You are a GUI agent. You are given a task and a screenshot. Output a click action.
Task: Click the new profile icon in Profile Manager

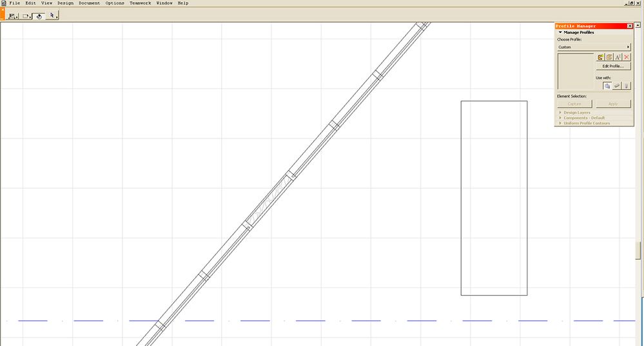tap(600, 57)
